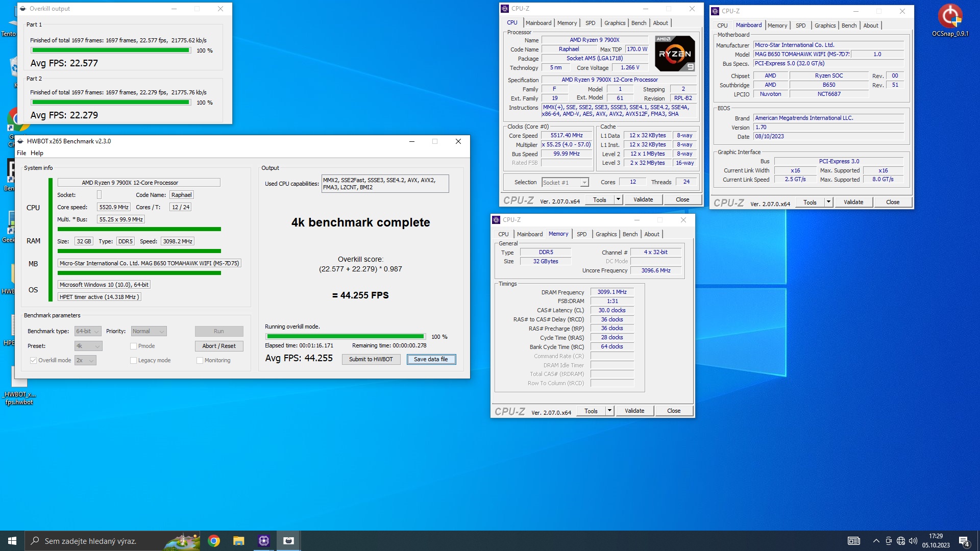The height and width of the screenshot is (551, 980).
Task: Click the CPU-Z CPU window title icon
Action: [x=505, y=9]
